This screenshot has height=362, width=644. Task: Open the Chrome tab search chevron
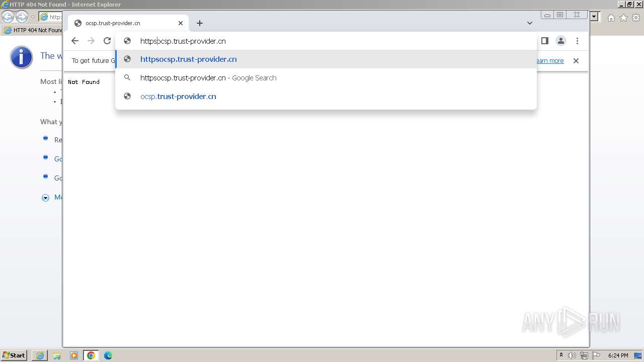point(530,23)
